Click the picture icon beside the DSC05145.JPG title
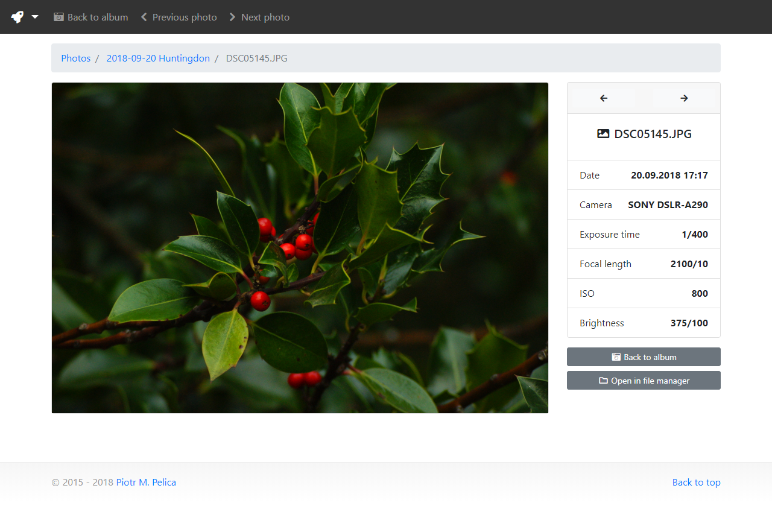The width and height of the screenshot is (772, 532). point(603,134)
